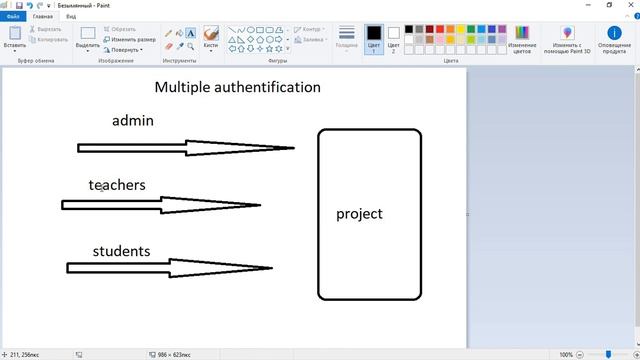
Task: Switch to the Вид (View) tab
Action: click(71, 16)
